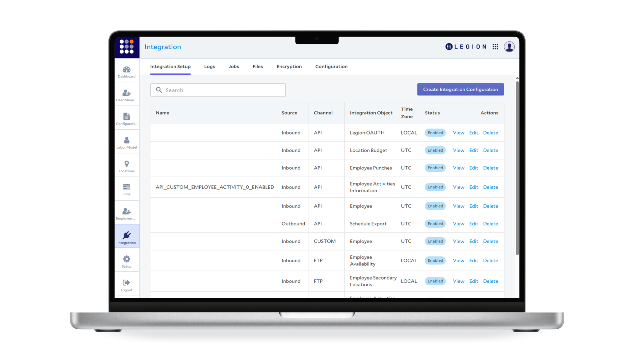Image resolution: width=634 pixels, height=364 pixels.
Task: Switch to the Encryption tab
Action: coord(289,67)
